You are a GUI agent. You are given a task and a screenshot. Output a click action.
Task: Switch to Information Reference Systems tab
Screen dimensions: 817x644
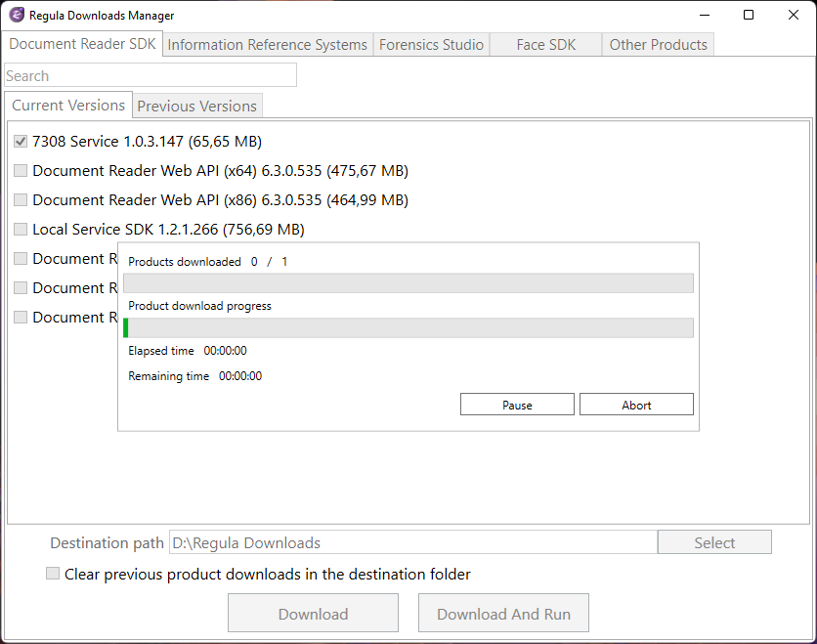(268, 45)
